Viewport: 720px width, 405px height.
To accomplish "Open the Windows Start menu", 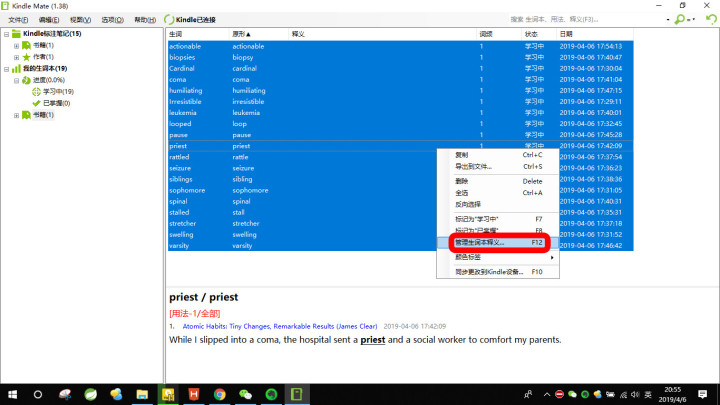I will [x=12, y=394].
